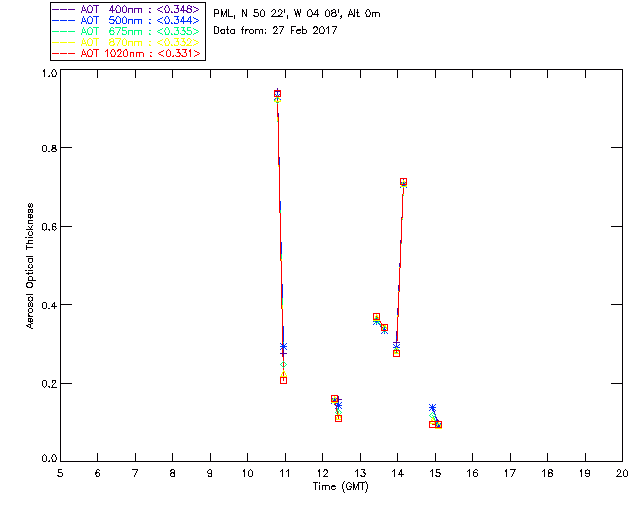Image resolution: width=640 pixels, height=512 pixels.
Task: Click the 'Aerosol Optical Thickness' axis label
Action: 30,266
